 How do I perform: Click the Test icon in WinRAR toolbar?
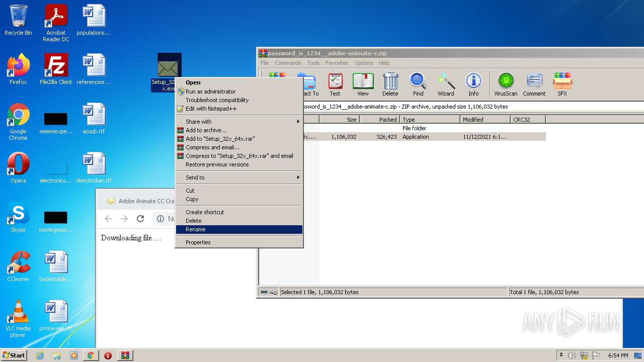click(x=335, y=84)
